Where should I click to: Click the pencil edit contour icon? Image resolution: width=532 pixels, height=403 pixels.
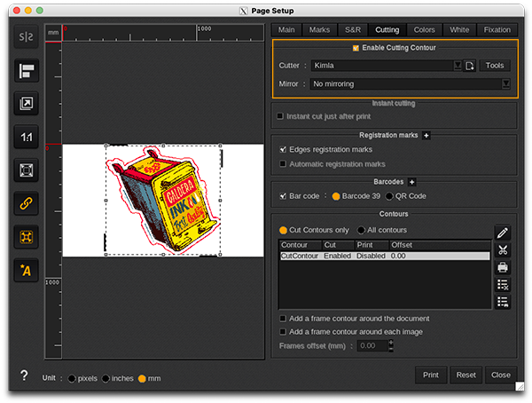(x=503, y=233)
